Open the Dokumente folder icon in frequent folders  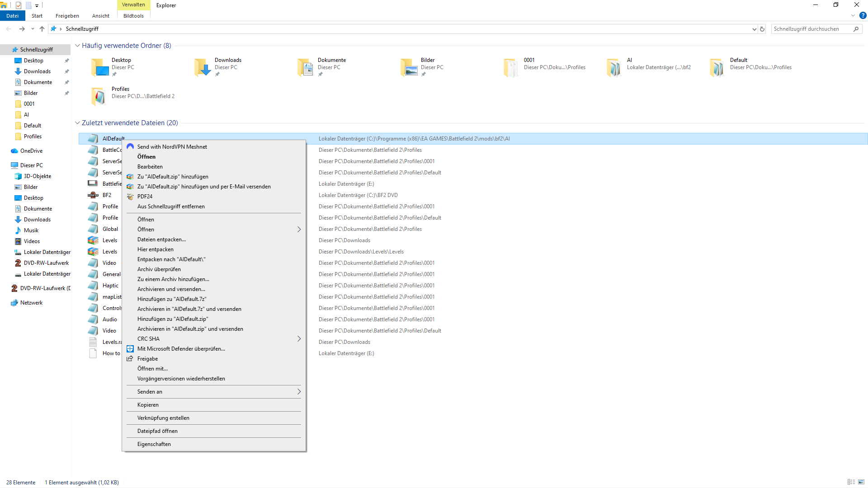pyautogui.click(x=306, y=67)
